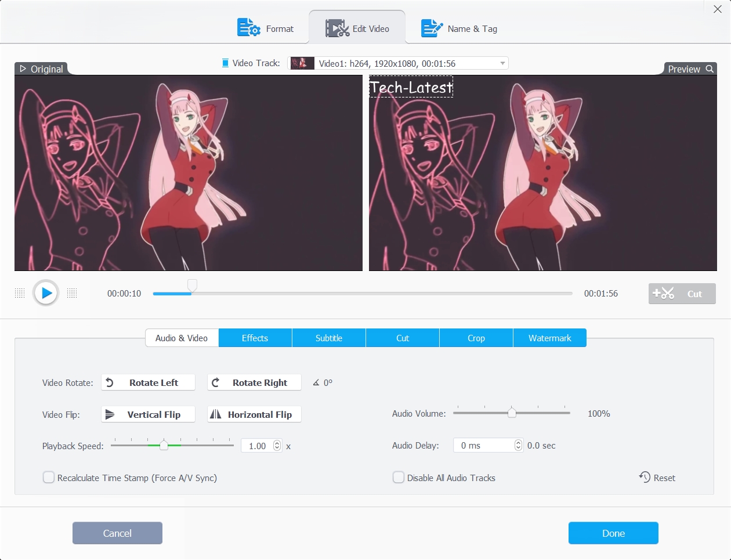The height and width of the screenshot is (560, 731).
Task: Close the edit video dialog
Action: [718, 9]
